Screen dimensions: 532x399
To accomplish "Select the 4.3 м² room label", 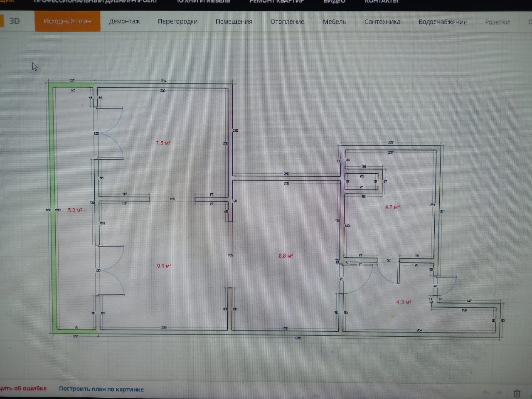I will point(404,302).
